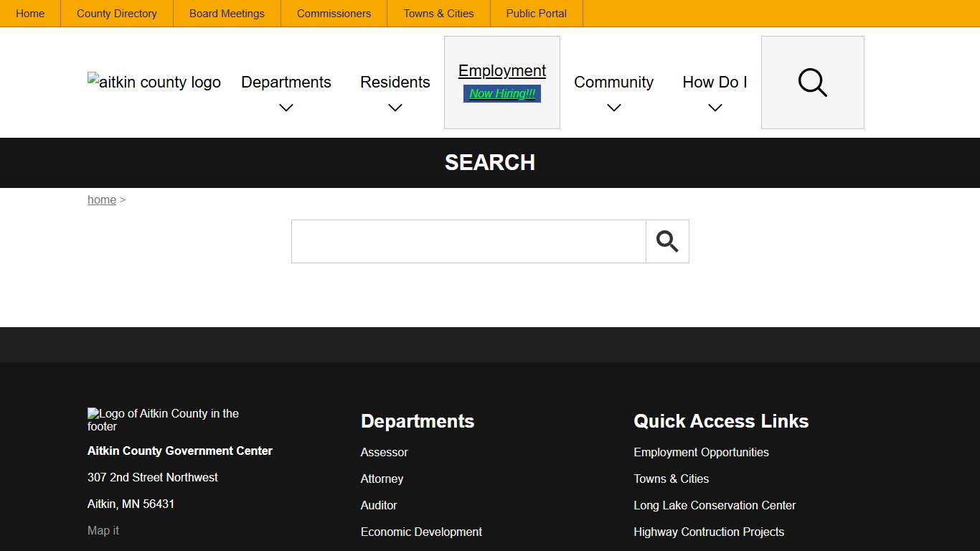Click the Aitkin County footer logo
The width and height of the screenshot is (980, 551).
(164, 420)
